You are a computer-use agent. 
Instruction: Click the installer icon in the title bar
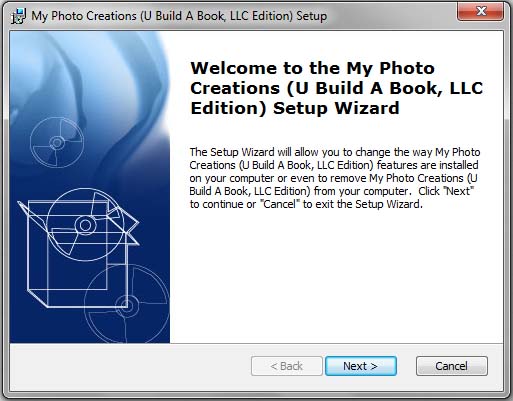[x=18, y=16]
